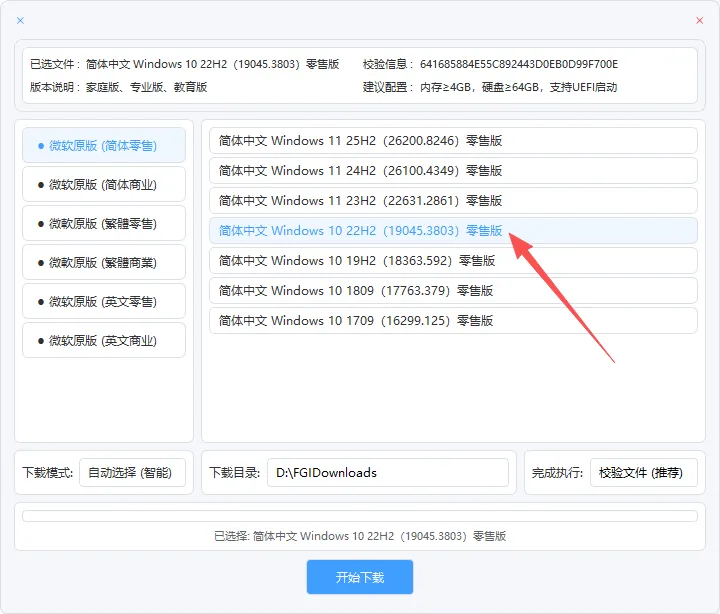Select 微软原版 (繁體零售) category
The width and height of the screenshot is (720, 614).
(104, 224)
